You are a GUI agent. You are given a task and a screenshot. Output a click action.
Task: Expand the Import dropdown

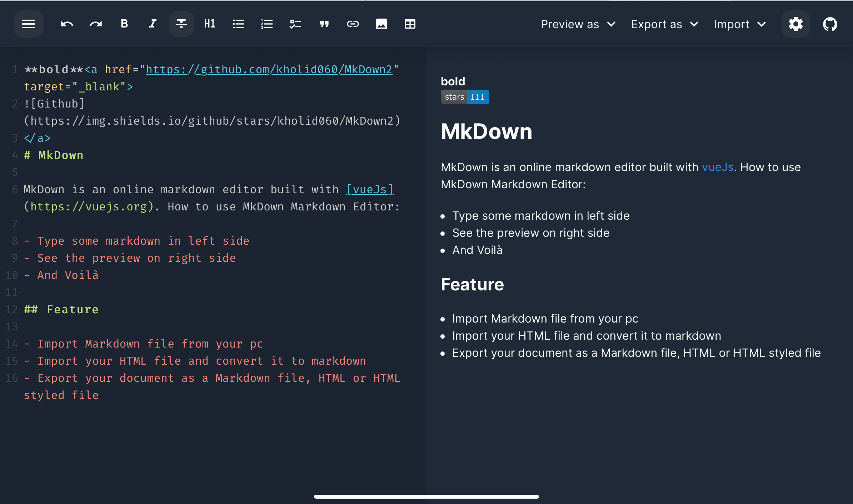(x=740, y=24)
